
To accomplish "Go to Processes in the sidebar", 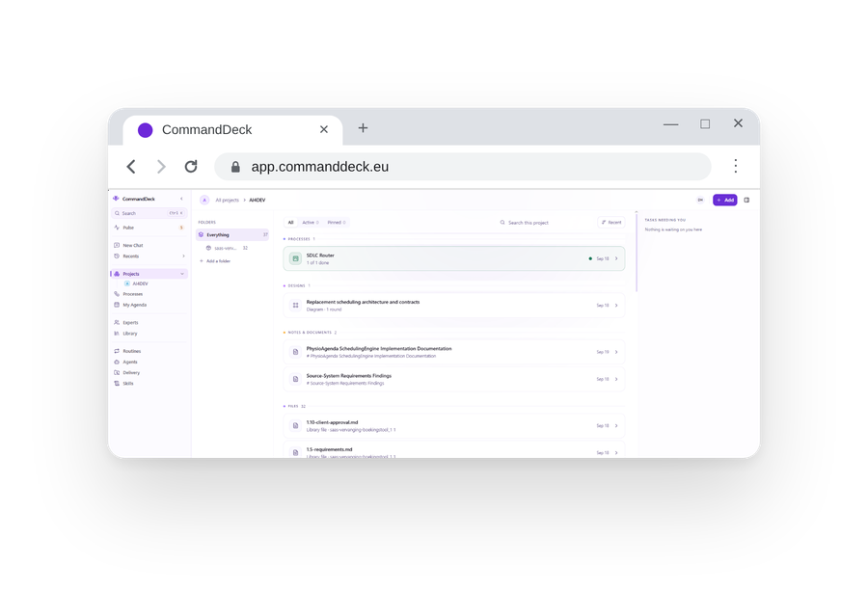I will point(149,294).
